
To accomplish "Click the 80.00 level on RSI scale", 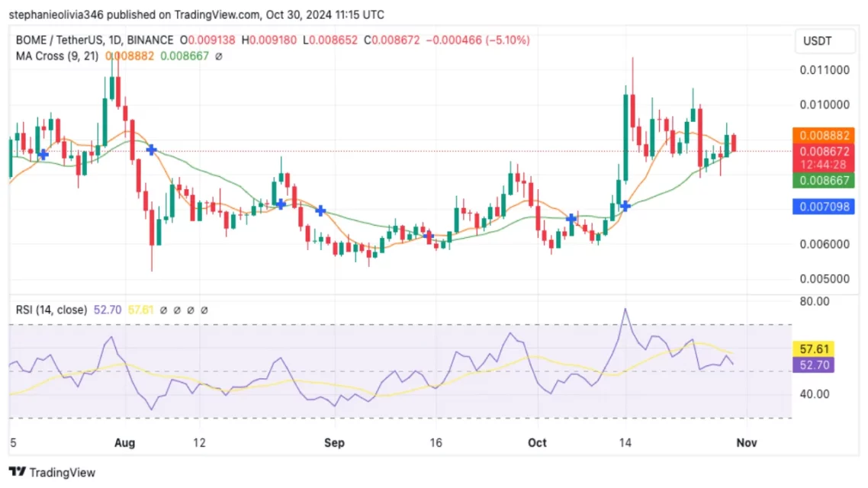I will (815, 301).
